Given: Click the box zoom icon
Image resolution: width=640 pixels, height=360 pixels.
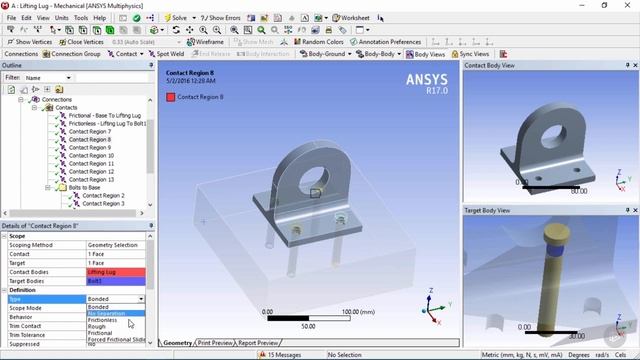Looking at the screenshot, I should tap(248, 30).
